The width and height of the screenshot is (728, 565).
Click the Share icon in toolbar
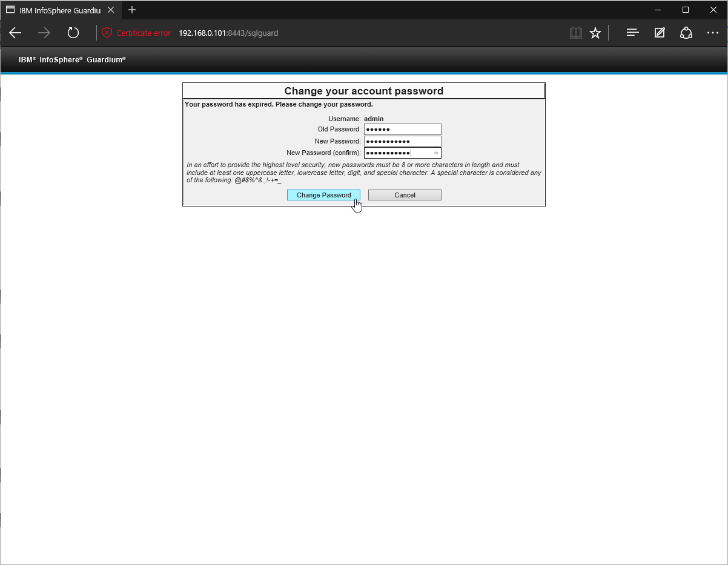[686, 33]
